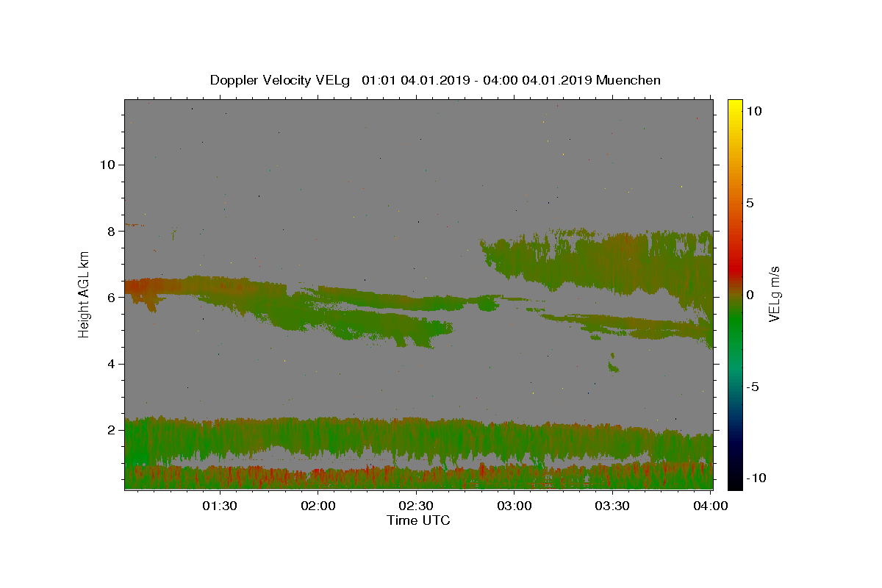Click the 03:00 time tick label

tap(514, 506)
